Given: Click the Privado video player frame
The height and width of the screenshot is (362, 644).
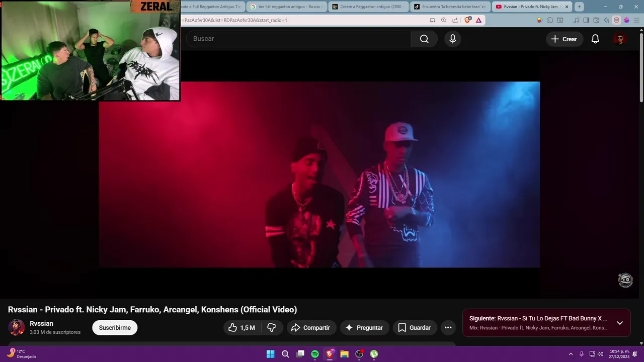Looking at the screenshot, I should (319, 174).
